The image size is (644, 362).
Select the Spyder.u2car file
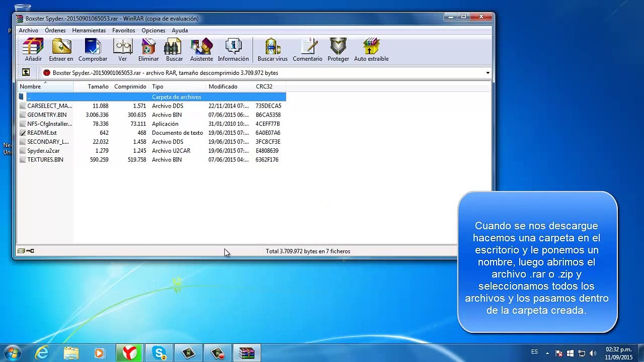[x=43, y=151]
